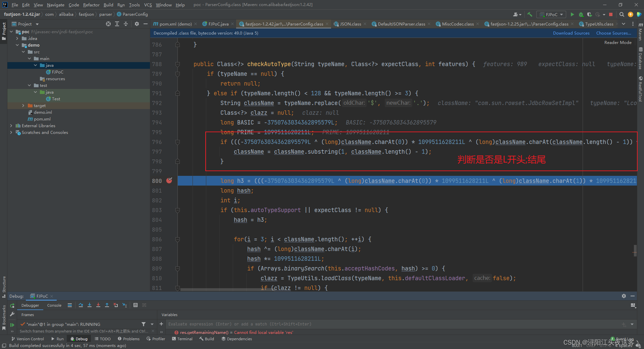Open Search Everywhere magnifier icon

click(622, 14)
